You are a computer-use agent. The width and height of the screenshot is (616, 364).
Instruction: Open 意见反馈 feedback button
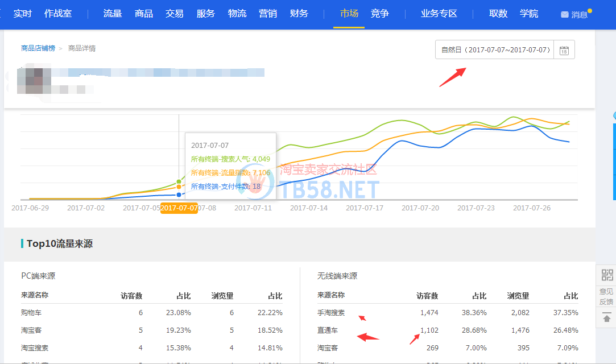point(606,296)
